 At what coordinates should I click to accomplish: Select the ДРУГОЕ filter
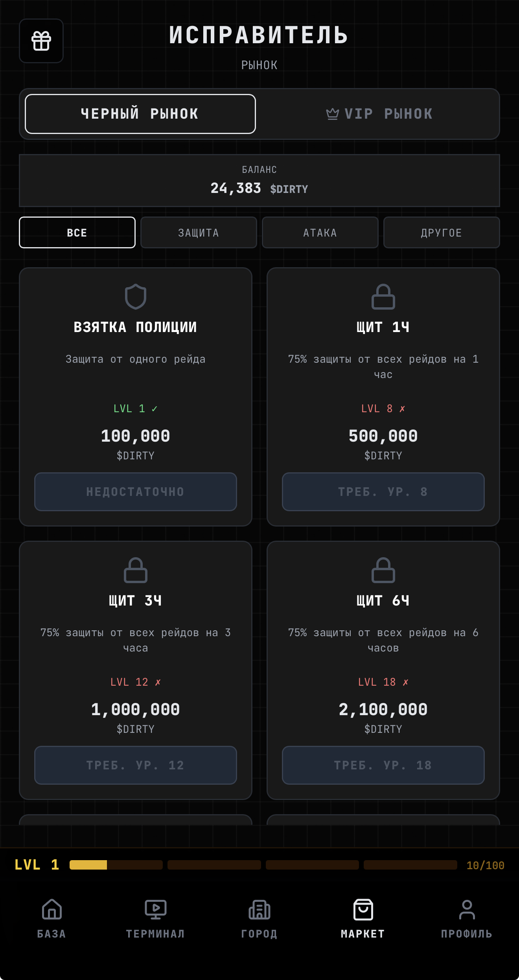pos(442,232)
